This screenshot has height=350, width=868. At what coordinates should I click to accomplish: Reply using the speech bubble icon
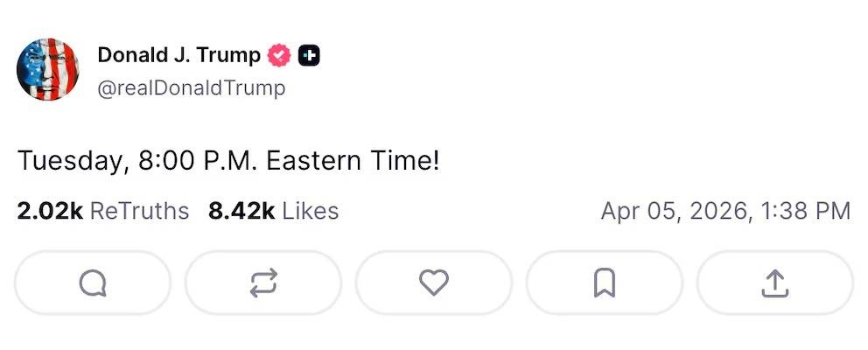[93, 283]
